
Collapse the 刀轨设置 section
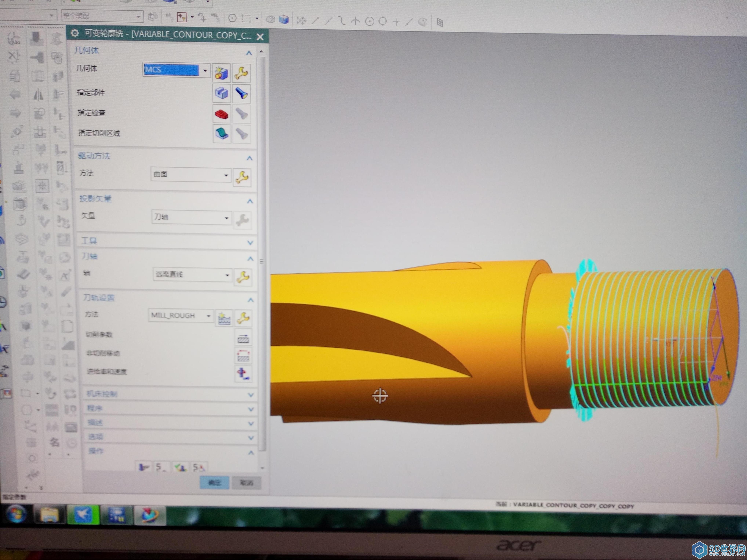pyautogui.click(x=251, y=300)
